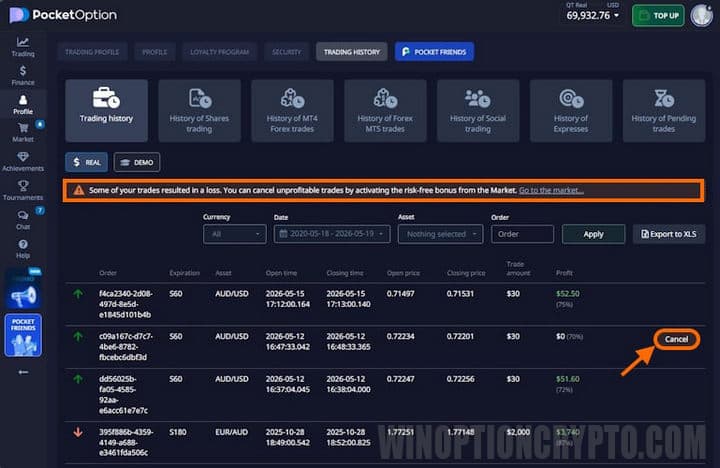Viewport: 720px width, 468px height.
Task: Click the Expiration column header
Action: pos(185,273)
